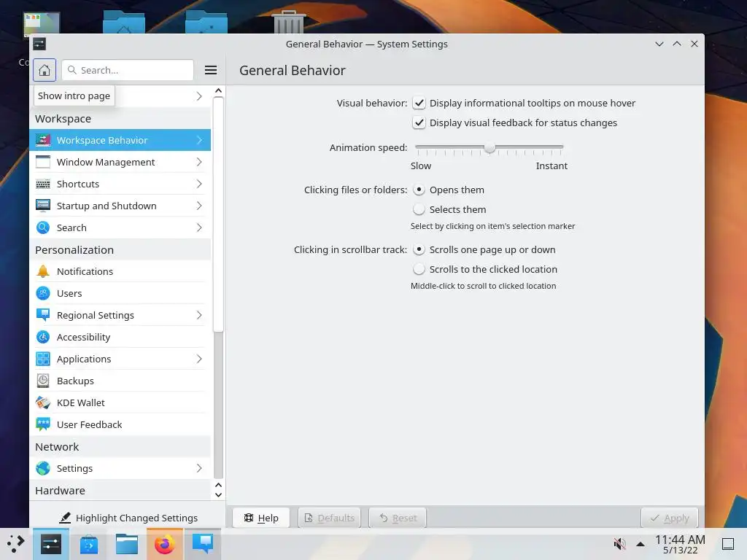Click the home intro page icon
Screen dimensions: 747x560
44,70
